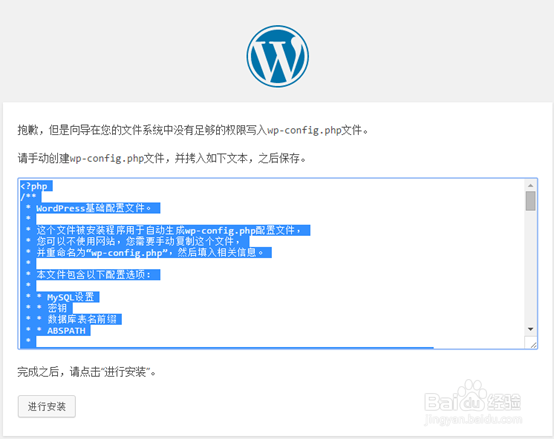Screen dimensions: 554x439
Task: Click the sentence beginning "抱歉，但是向导"
Action: (193, 130)
